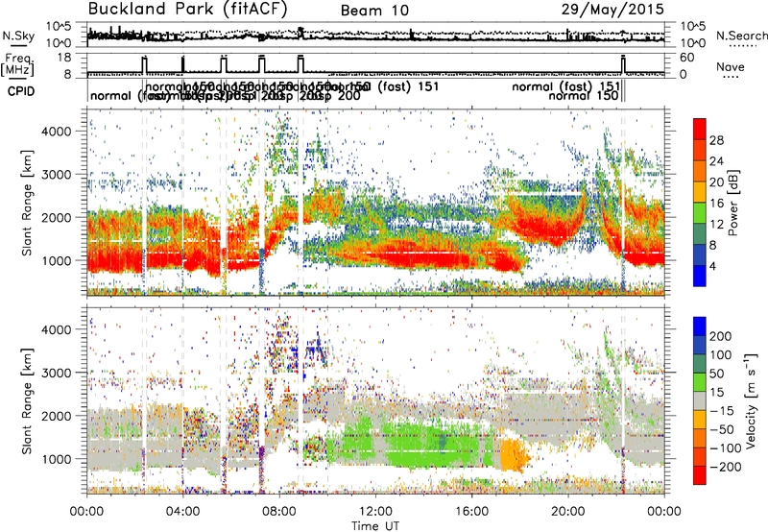Viewport: 768px width, 532px height.
Task: Click the '18' tick on the frequency axis
Action: coord(64,58)
